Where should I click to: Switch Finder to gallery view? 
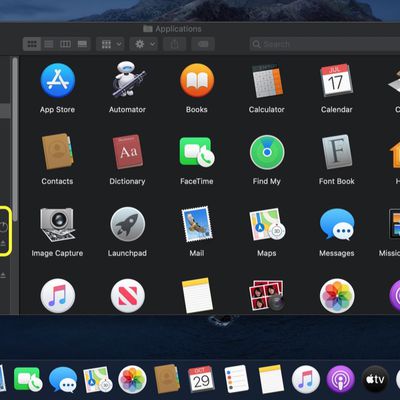pos(82,44)
